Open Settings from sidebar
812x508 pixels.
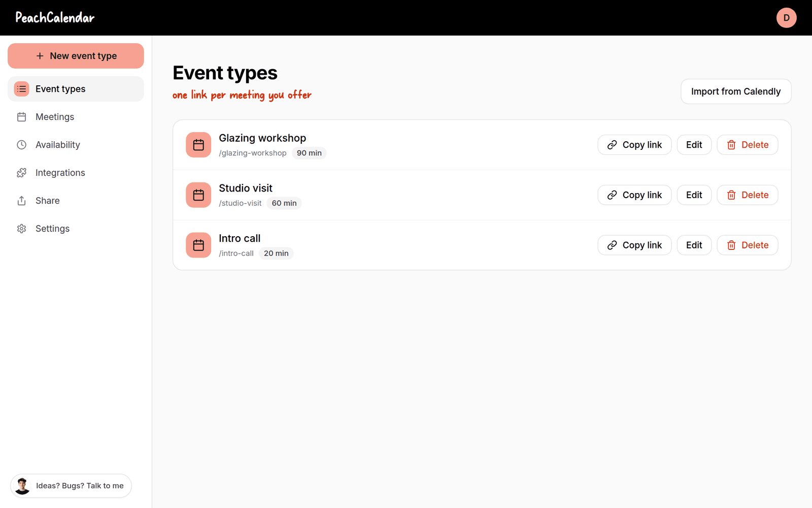point(76,229)
